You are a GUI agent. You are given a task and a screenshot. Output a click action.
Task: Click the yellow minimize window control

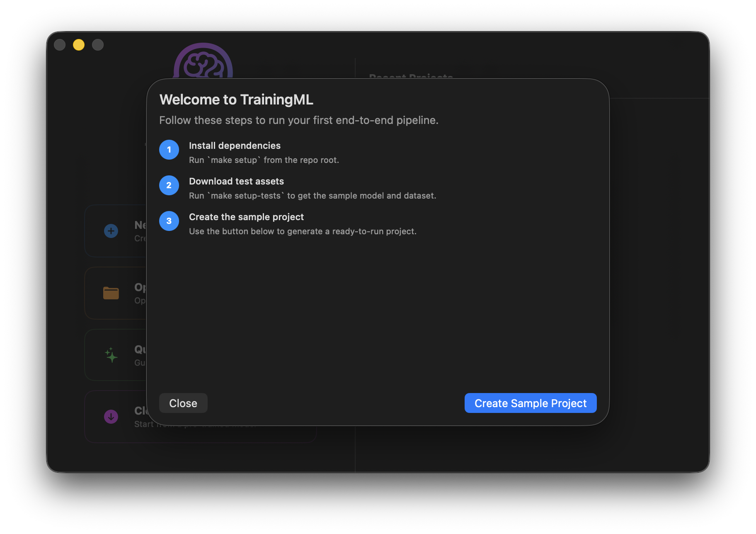pos(78,44)
